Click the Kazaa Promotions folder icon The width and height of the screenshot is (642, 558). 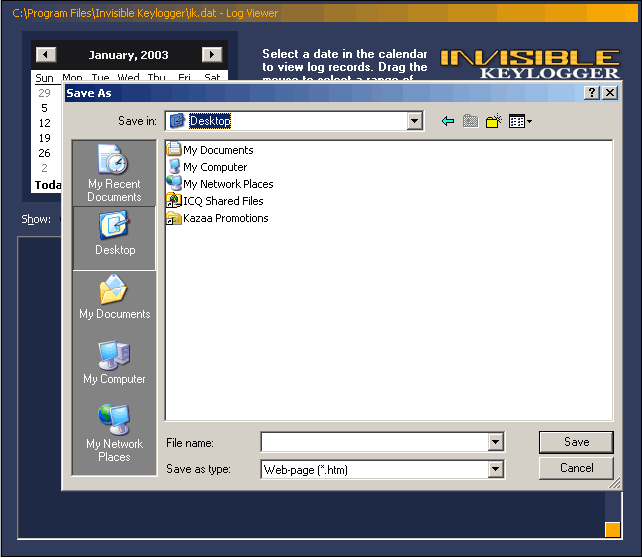click(x=174, y=218)
